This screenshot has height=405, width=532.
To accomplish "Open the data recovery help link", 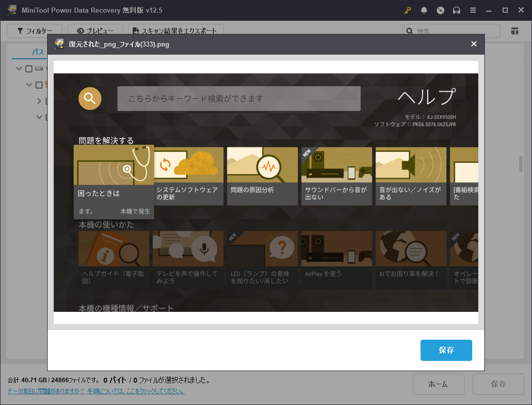I will pos(96,391).
